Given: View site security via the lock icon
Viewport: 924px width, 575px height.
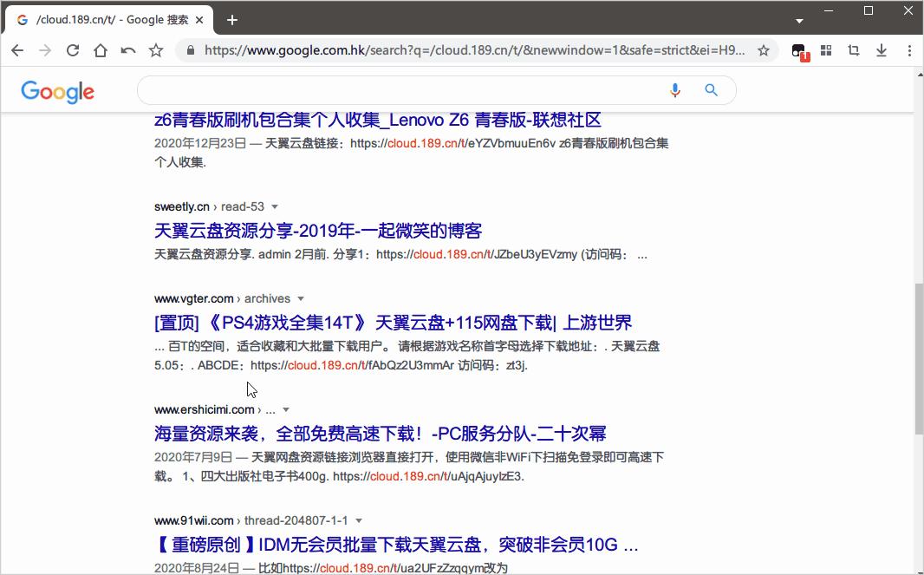Looking at the screenshot, I should [189, 50].
